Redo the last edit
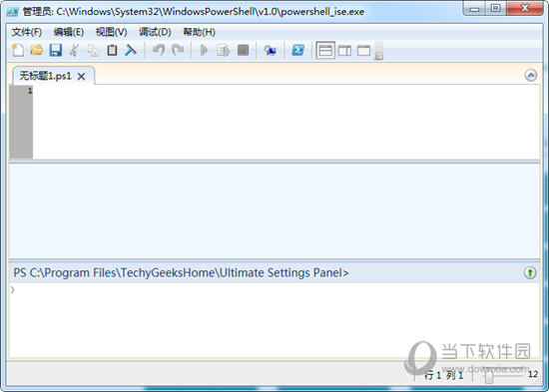This screenshot has width=549, height=392. click(x=178, y=51)
